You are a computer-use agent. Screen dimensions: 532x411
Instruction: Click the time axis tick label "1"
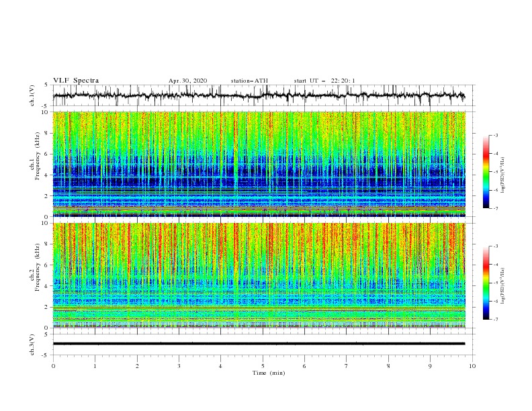95,366
